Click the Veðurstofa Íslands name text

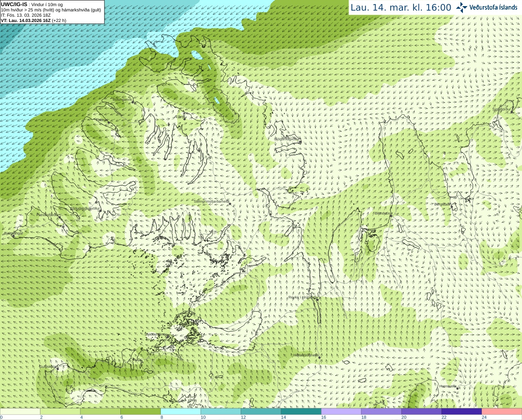pos(493,7)
